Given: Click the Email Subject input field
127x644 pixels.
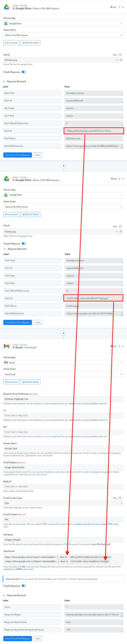Looking at the screenshot, I should tap(63, 467).
